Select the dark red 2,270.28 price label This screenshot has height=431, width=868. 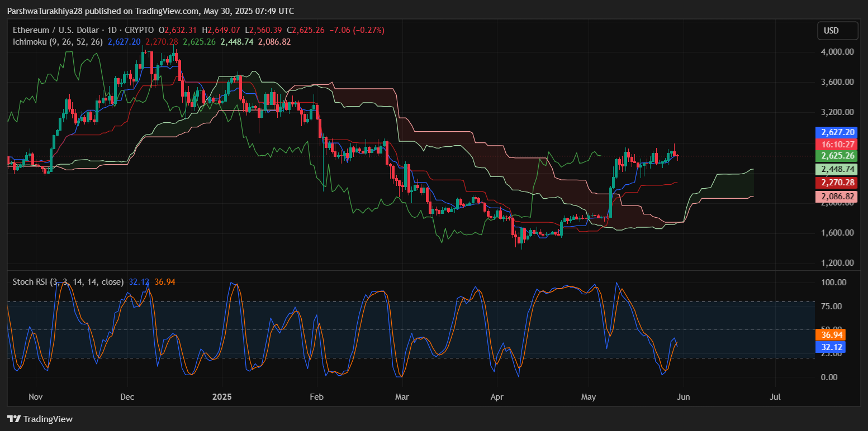(836, 183)
